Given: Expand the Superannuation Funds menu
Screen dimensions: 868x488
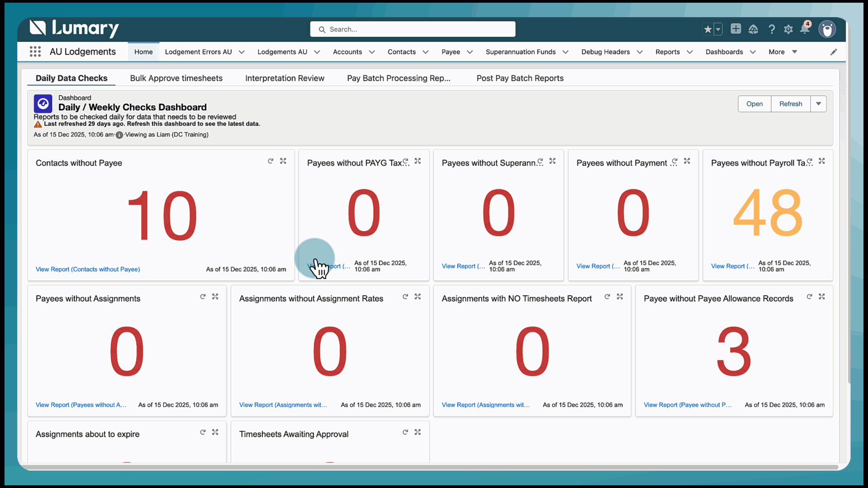Looking at the screenshot, I should tap(566, 52).
